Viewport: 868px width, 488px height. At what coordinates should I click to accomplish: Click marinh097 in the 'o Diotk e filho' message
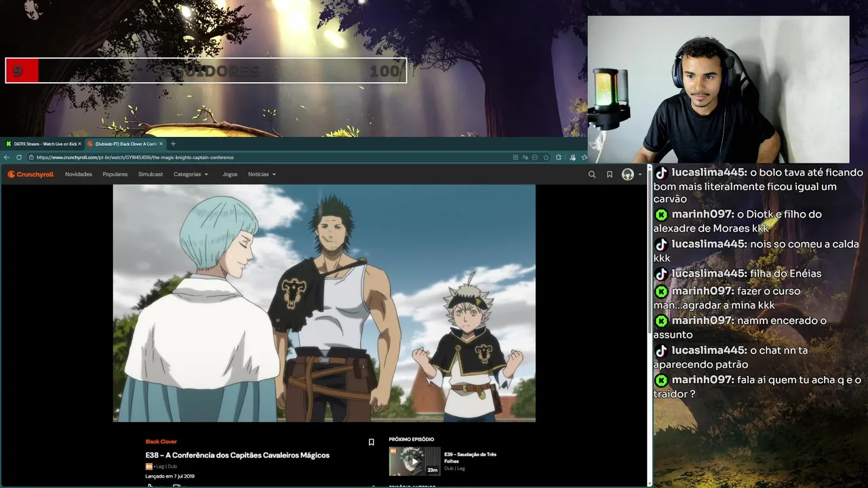click(703, 214)
